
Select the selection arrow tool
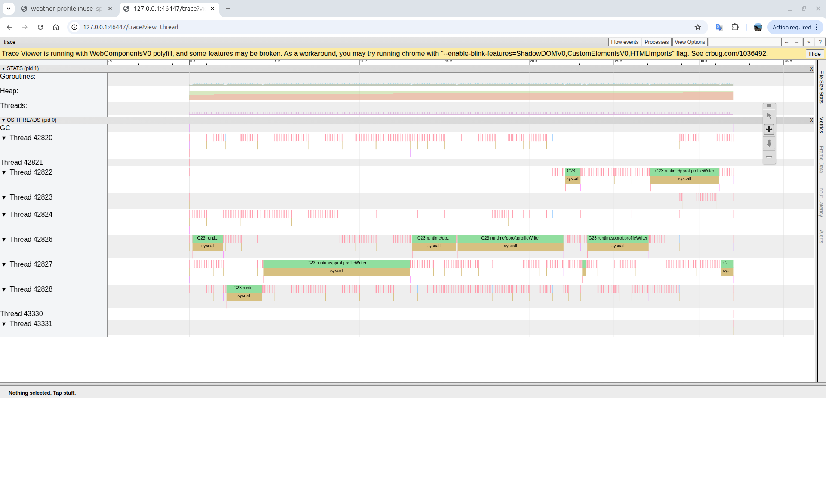pyautogui.click(x=769, y=115)
